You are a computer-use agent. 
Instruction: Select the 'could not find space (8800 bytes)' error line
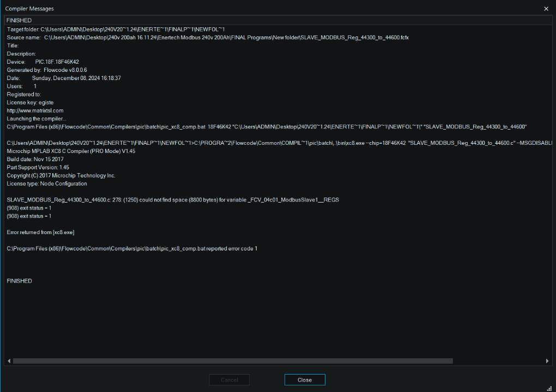[x=173, y=200]
